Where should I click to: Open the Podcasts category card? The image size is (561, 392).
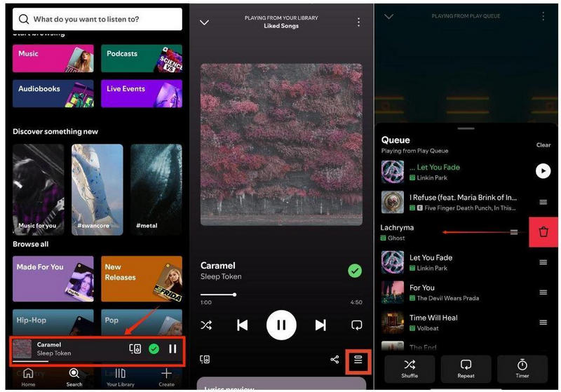pyautogui.click(x=142, y=58)
